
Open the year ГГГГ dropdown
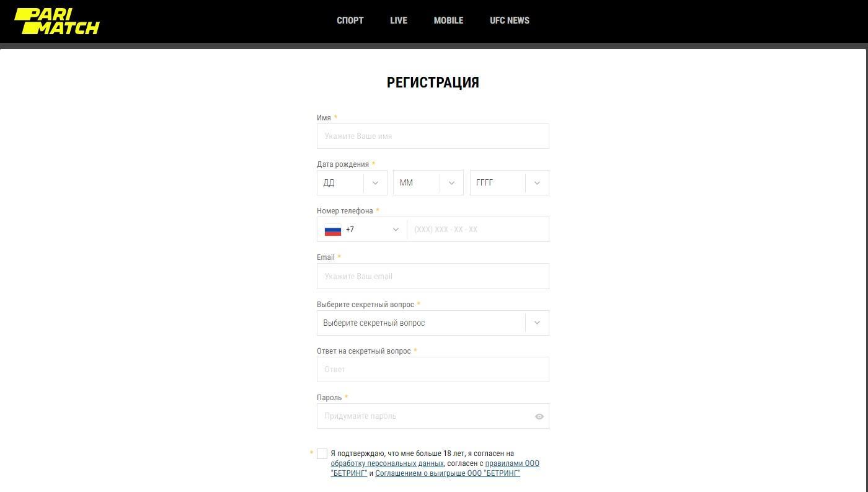coord(509,183)
